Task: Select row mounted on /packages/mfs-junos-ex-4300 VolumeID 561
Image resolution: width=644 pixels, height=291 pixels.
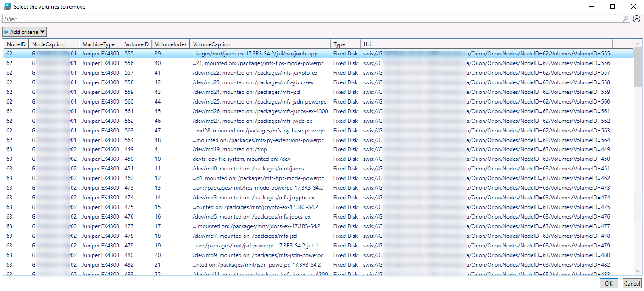Action: pos(318,111)
